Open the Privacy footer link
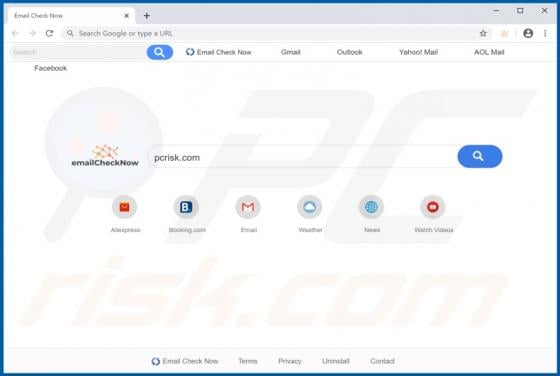This screenshot has width=560, height=376. 290,361
